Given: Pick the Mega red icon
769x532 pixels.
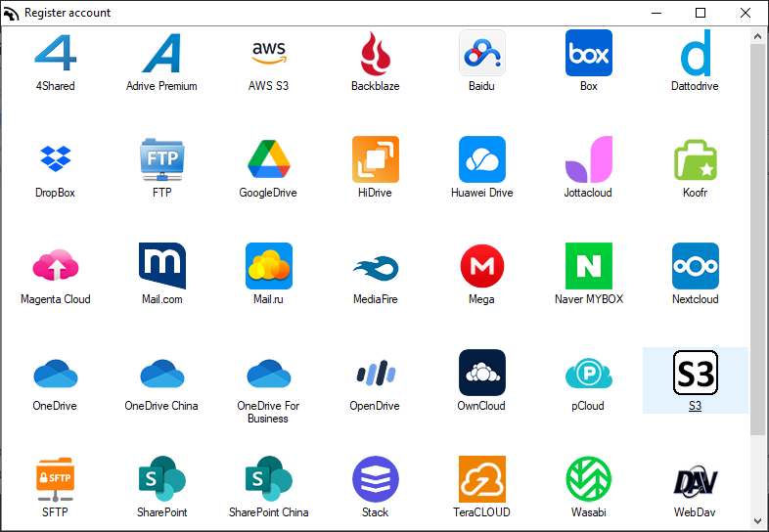Looking at the screenshot, I should coord(482,266).
